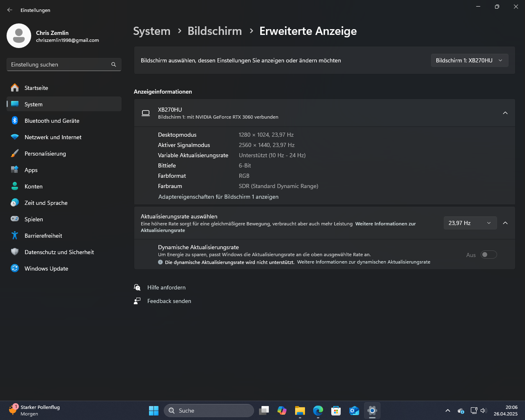Click the Farbraum value SDR text

tap(279, 186)
